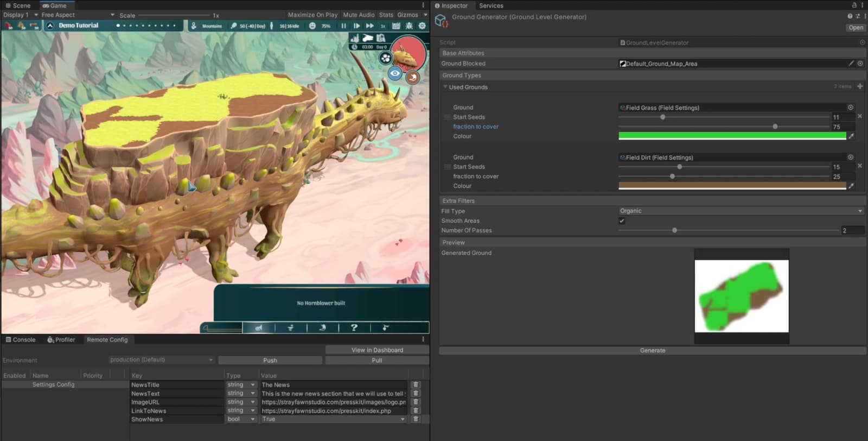Change the NewsTitle type dropdown

(x=241, y=385)
